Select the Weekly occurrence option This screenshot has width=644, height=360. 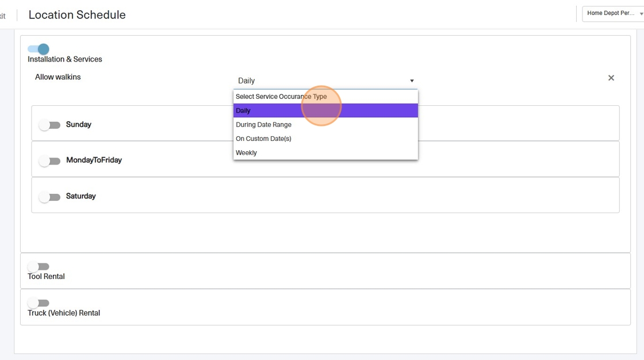tap(246, 153)
